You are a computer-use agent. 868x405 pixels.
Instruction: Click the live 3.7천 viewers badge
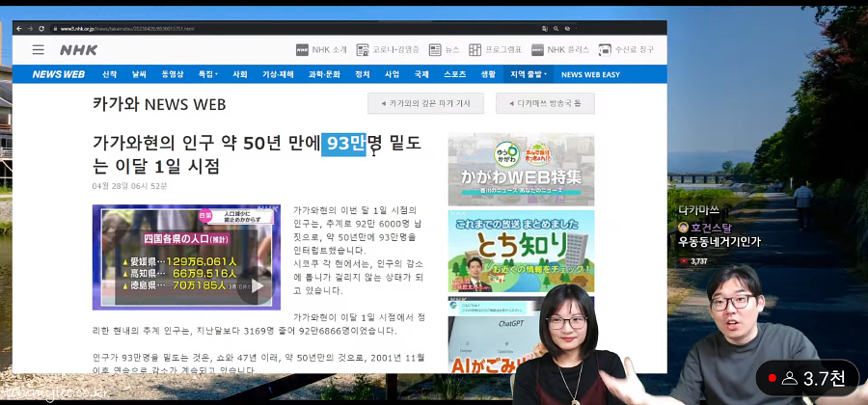click(x=807, y=378)
